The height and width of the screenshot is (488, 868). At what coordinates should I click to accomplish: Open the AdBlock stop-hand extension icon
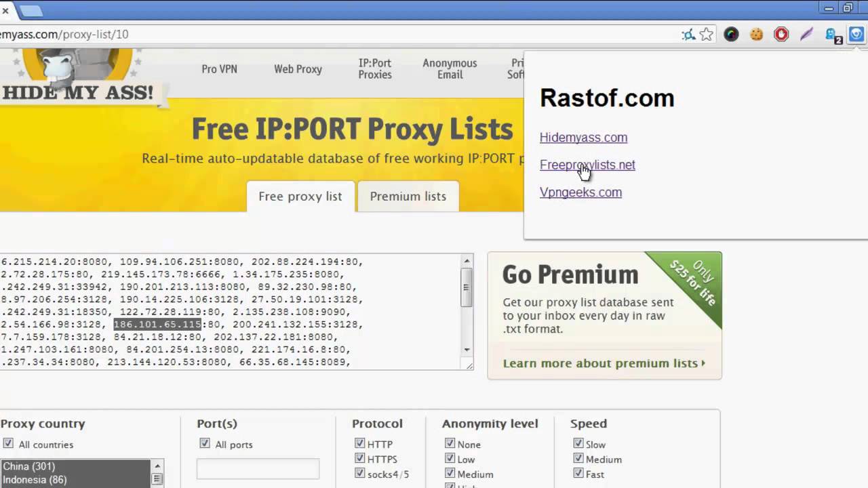click(x=781, y=35)
